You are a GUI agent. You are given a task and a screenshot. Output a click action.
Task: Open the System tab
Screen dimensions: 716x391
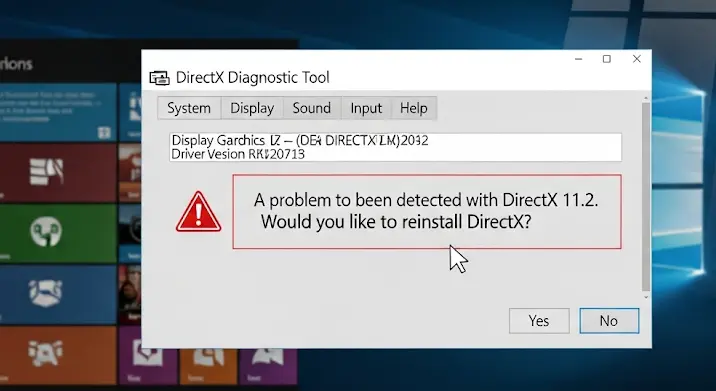point(189,108)
